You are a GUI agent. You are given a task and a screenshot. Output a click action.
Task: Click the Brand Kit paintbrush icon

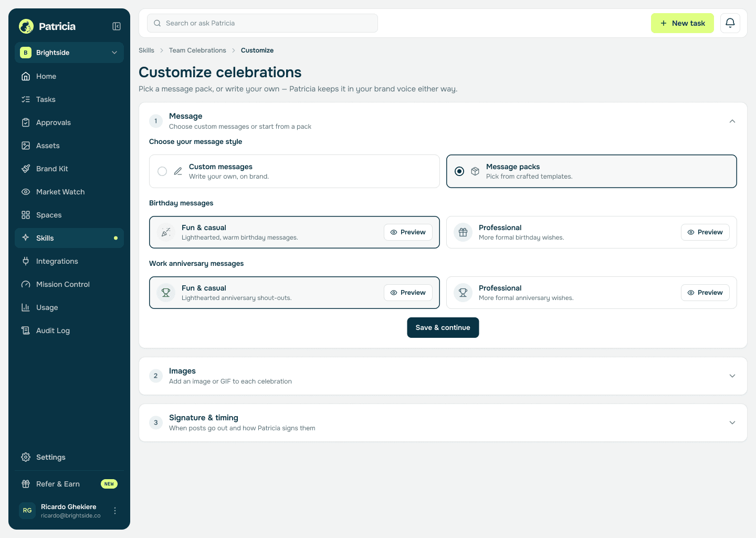(26, 169)
